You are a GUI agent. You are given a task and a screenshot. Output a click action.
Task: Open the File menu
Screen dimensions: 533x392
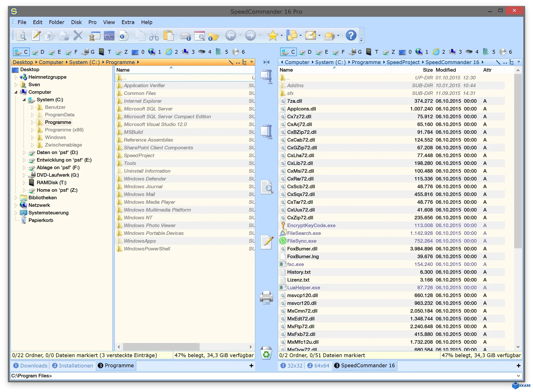(x=22, y=22)
